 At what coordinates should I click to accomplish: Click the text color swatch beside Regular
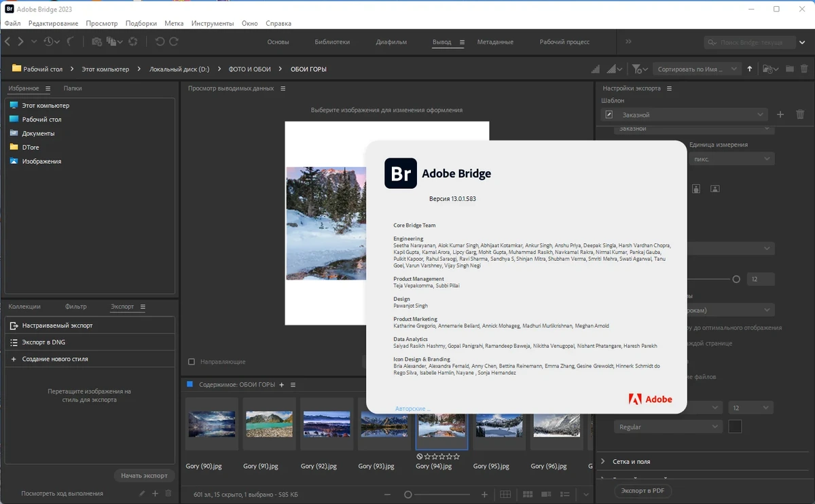click(735, 427)
